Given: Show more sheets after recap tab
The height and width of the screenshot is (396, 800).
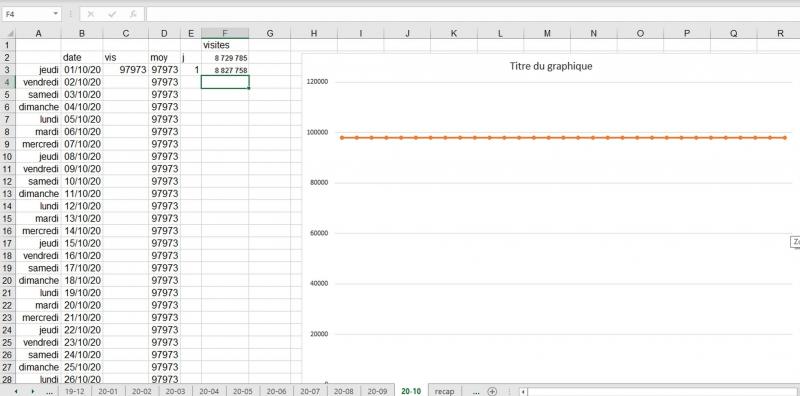Looking at the screenshot, I should tap(476, 392).
